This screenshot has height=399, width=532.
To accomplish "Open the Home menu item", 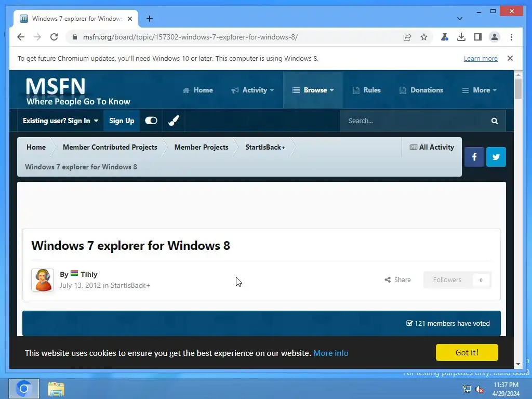I will 198,90.
